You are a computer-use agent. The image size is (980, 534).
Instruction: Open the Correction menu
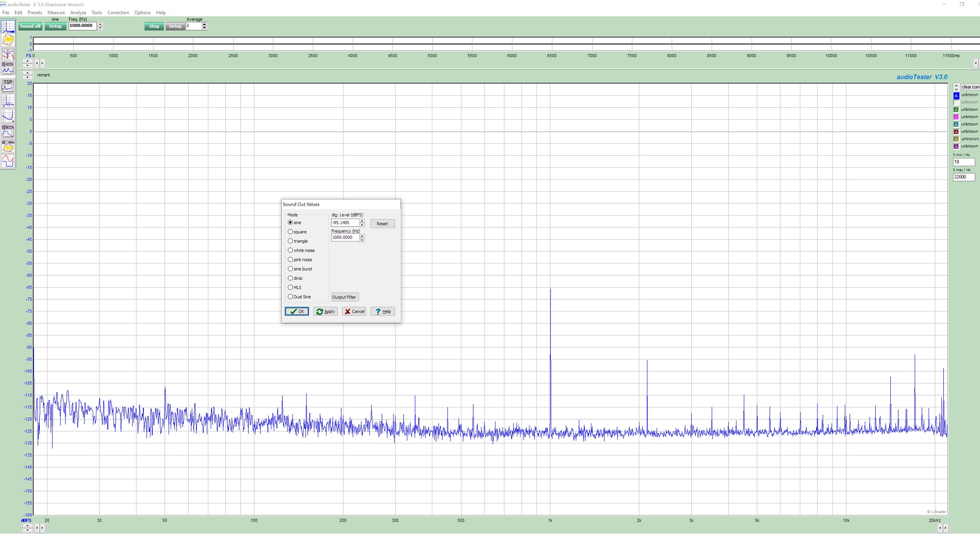point(118,12)
